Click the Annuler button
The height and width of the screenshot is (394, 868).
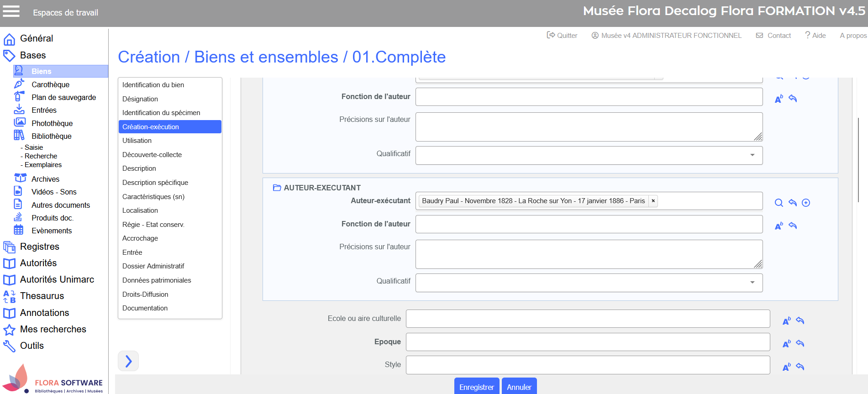tap(519, 387)
